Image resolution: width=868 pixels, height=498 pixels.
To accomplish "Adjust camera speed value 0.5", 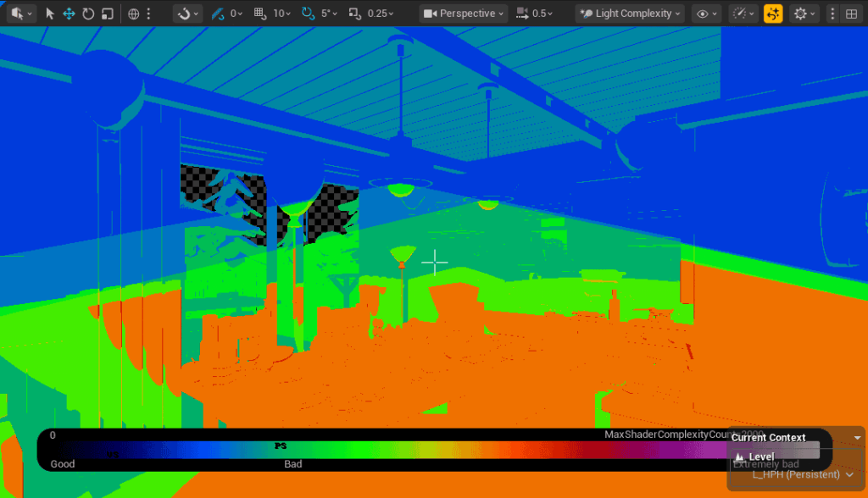I will (x=532, y=14).
